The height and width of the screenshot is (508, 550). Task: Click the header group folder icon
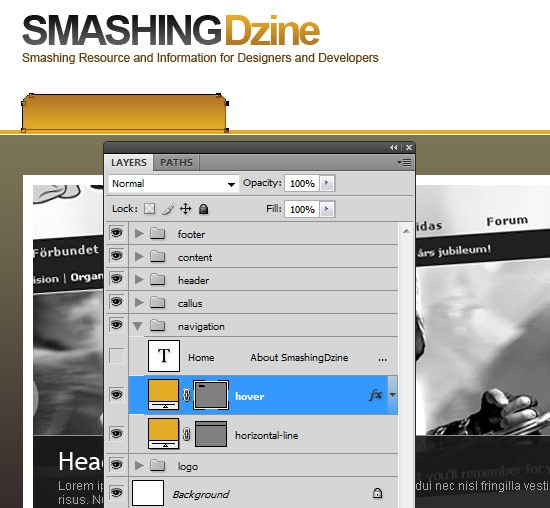pyautogui.click(x=157, y=280)
